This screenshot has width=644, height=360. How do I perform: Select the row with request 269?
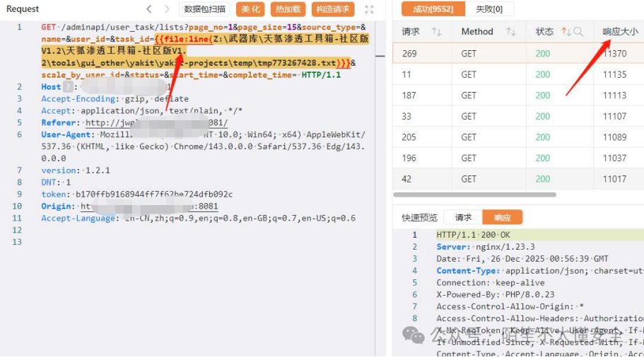click(518, 54)
